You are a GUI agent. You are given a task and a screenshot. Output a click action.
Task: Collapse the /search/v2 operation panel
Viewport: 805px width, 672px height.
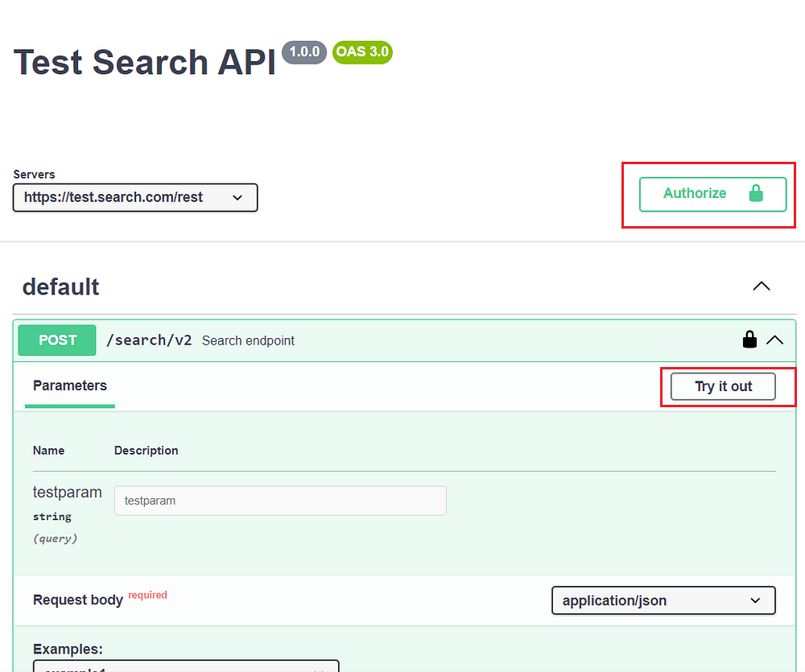[x=775, y=340]
